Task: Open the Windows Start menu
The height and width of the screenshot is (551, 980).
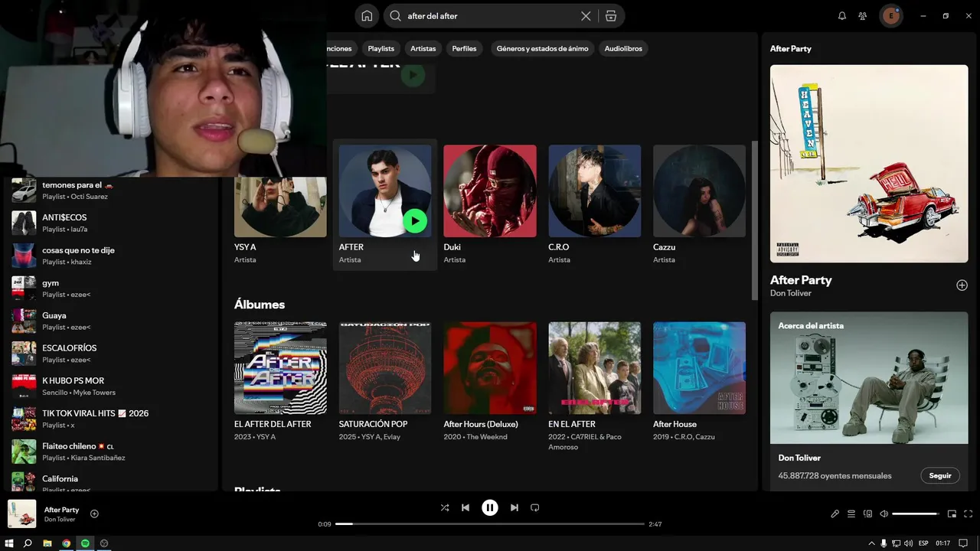Action: (x=9, y=543)
